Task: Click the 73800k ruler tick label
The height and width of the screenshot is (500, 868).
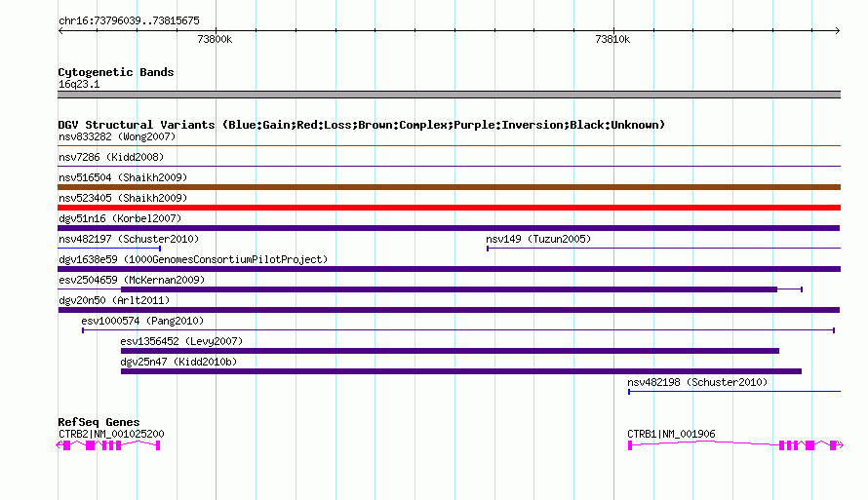Action: pyautogui.click(x=215, y=39)
